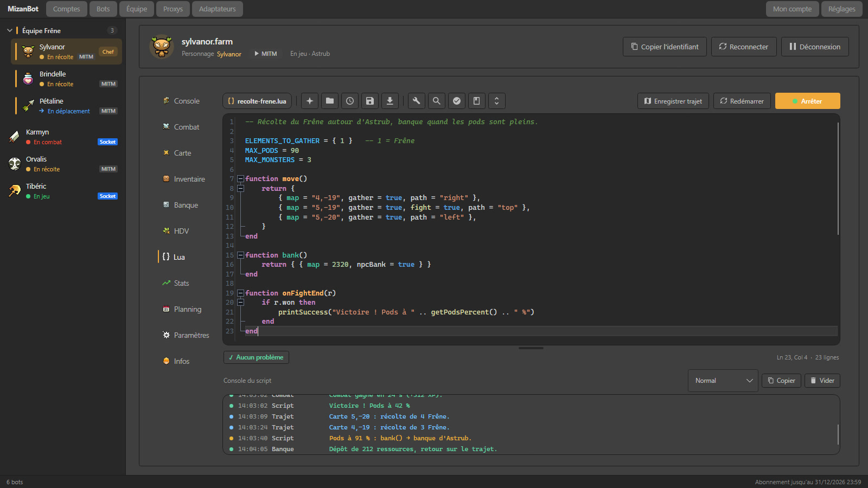This screenshot has width=868, height=488.
Task: Click the console log vertical scrollbar
Action: (x=838, y=434)
